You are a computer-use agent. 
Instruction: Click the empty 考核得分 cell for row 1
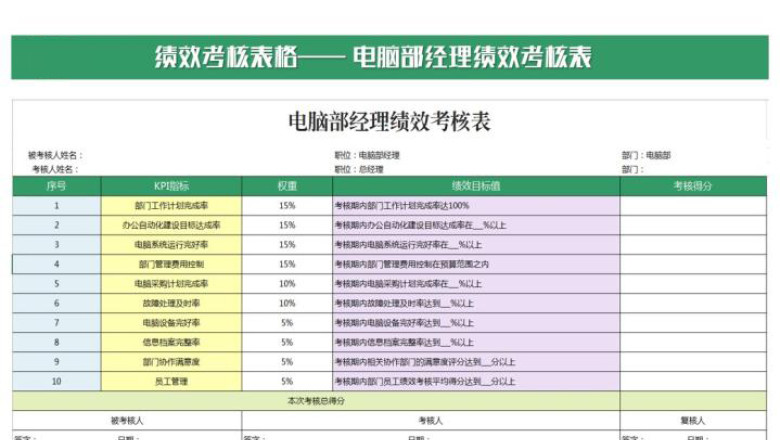[x=693, y=206]
